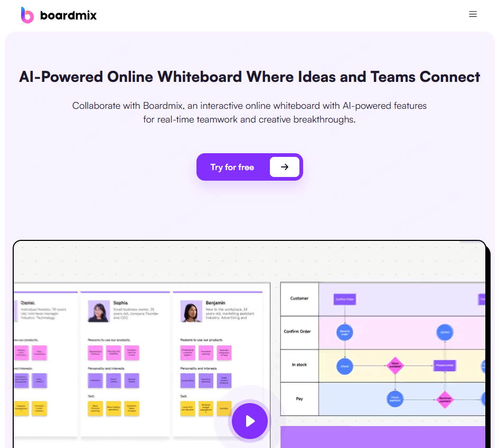
Task: Select Benjamin's profile photo
Action: (x=191, y=311)
